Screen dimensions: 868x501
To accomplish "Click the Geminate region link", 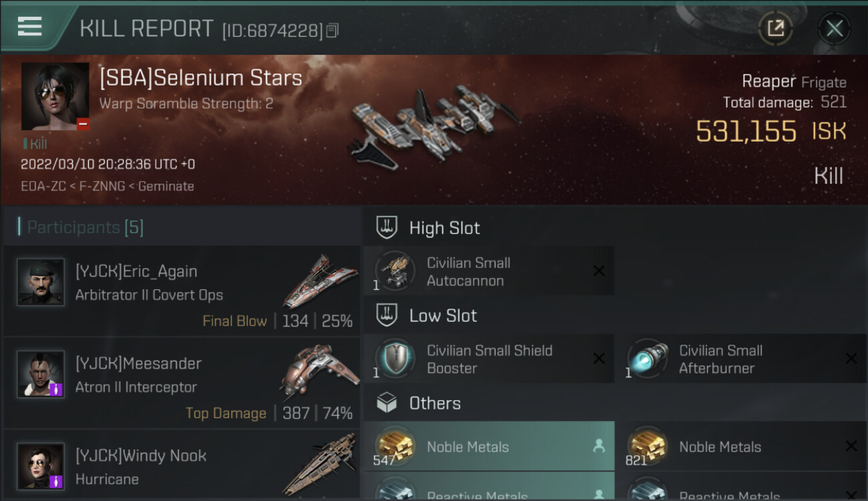I will coord(166,186).
